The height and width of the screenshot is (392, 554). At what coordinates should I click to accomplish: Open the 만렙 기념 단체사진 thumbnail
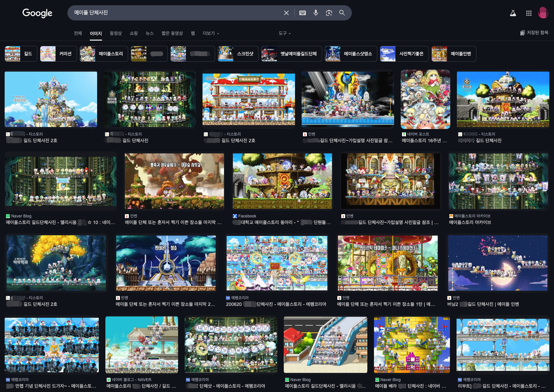pos(52,345)
